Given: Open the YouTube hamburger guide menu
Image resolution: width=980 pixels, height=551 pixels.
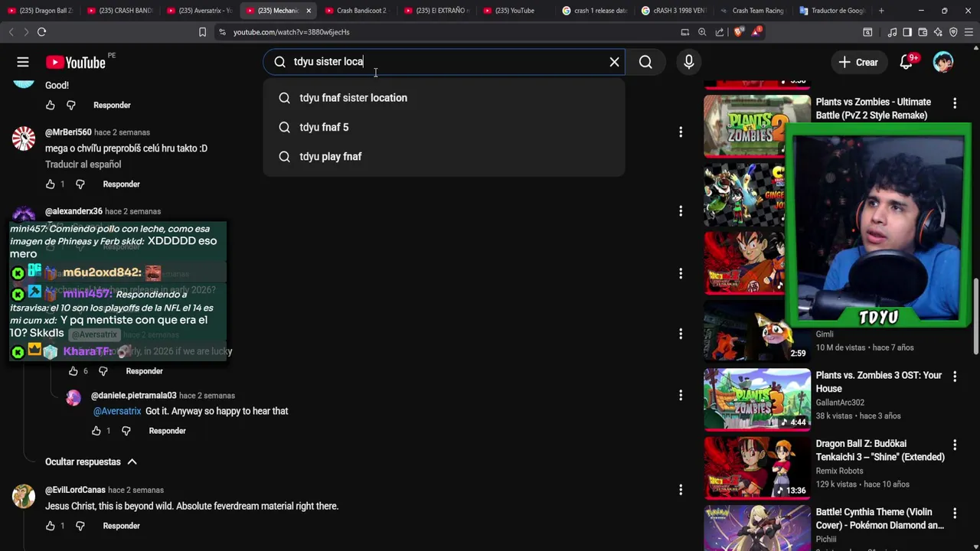Looking at the screenshot, I should coord(23,62).
